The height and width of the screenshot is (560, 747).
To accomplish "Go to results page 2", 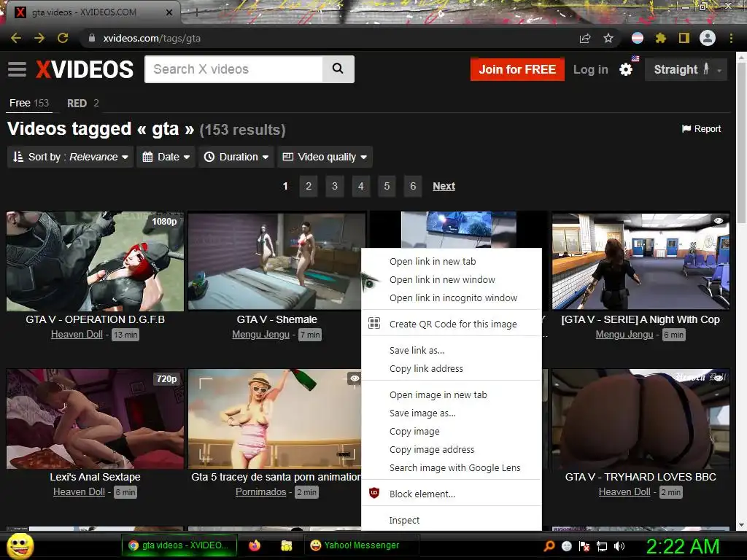I will pos(309,186).
